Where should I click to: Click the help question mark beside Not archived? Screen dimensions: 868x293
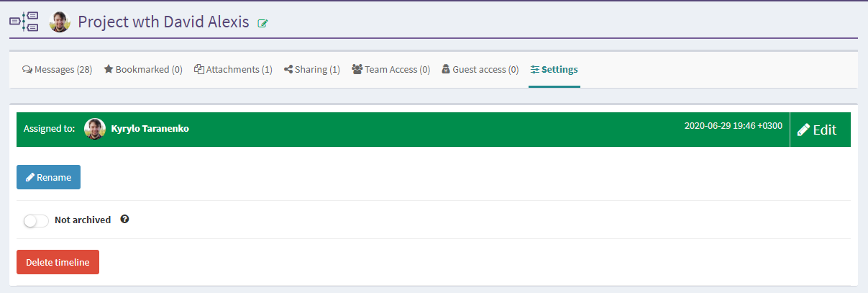click(124, 220)
